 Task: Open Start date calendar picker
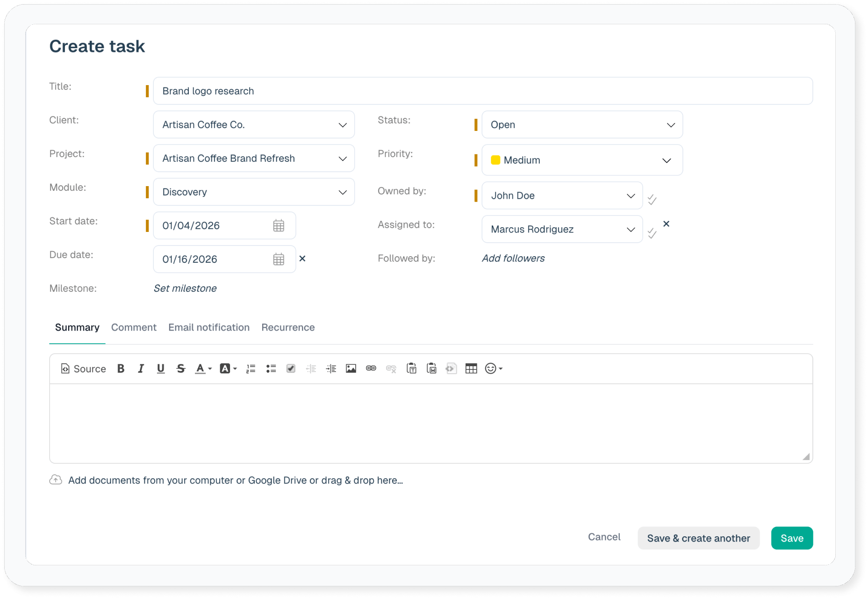279,225
